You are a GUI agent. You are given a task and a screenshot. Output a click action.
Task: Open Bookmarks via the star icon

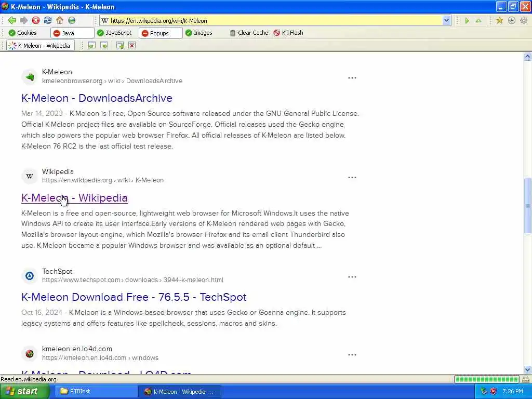(x=499, y=21)
